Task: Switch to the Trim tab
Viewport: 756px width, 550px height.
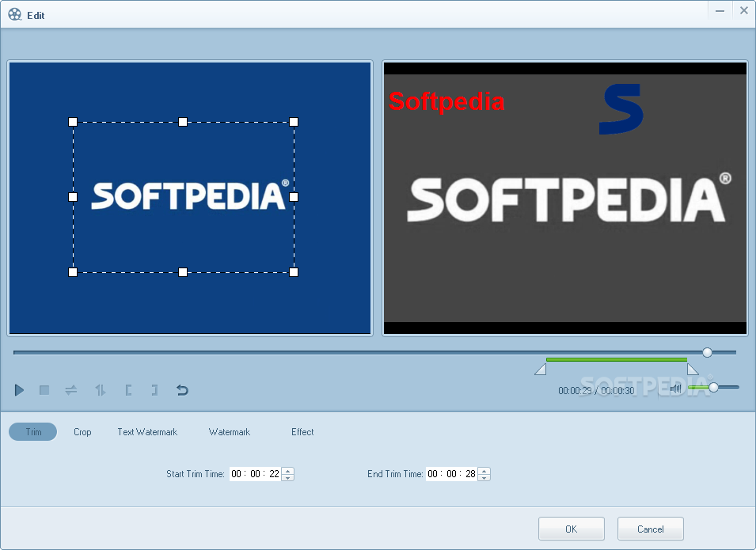Action: coord(32,432)
